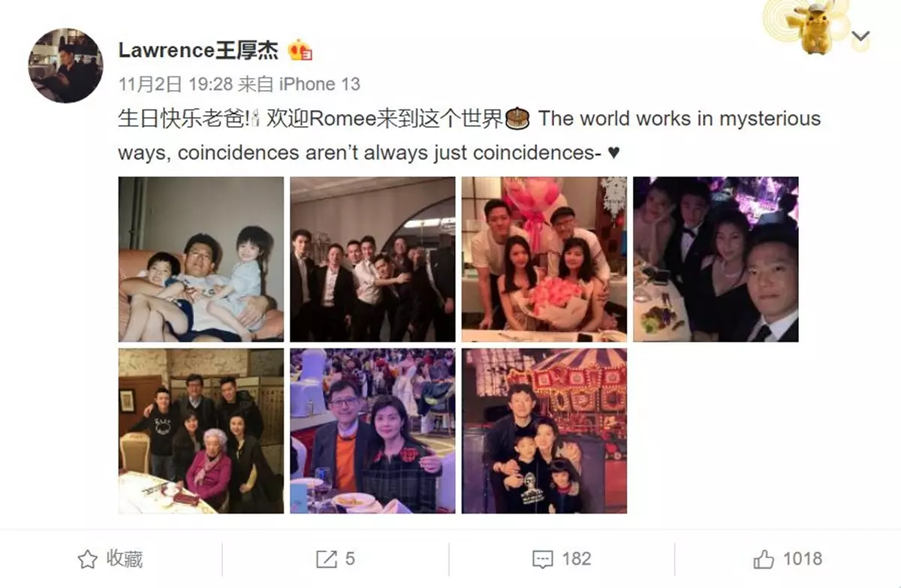Open comments via speech bubble icon
Screen dimensions: 901x588
pyautogui.click(x=543, y=559)
